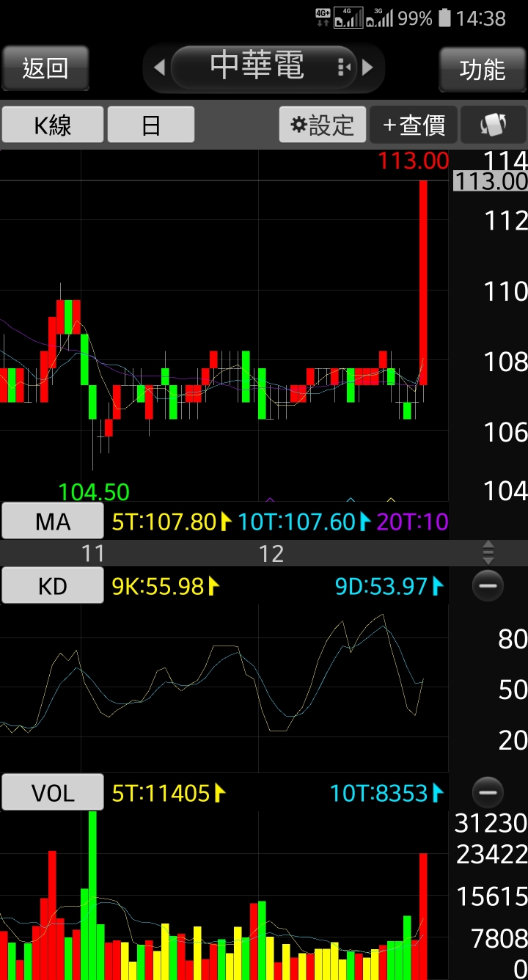Tap the 104.50 low price label
Image resolution: width=528 pixels, height=980 pixels.
click(x=94, y=491)
